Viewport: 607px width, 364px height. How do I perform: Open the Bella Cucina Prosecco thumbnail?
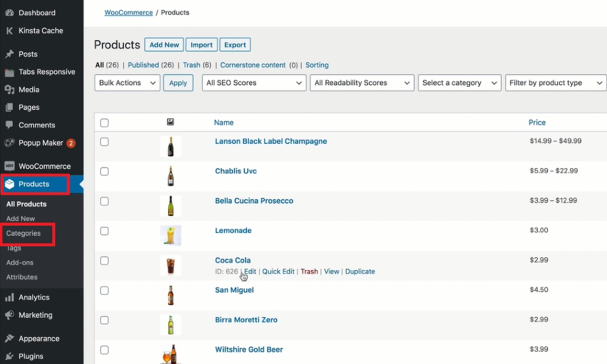click(171, 206)
